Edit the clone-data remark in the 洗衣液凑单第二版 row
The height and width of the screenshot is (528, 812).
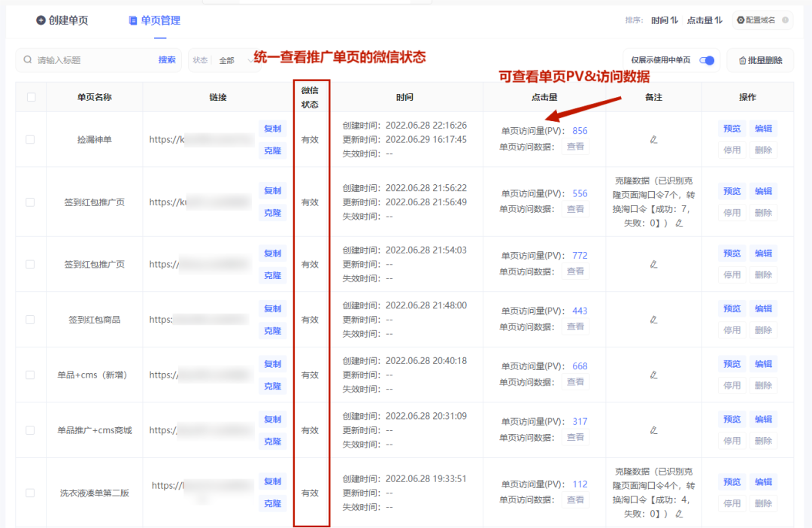tap(679, 514)
